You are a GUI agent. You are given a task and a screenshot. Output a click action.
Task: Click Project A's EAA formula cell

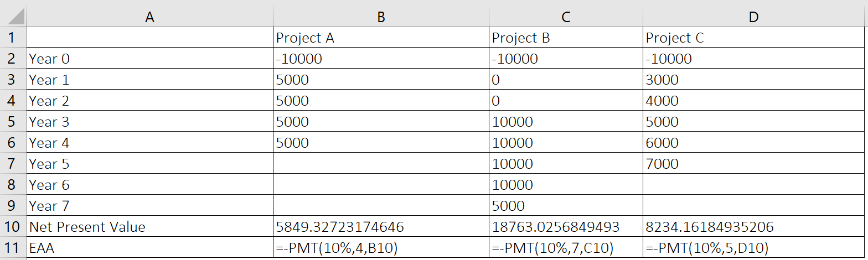pyautogui.click(x=381, y=247)
